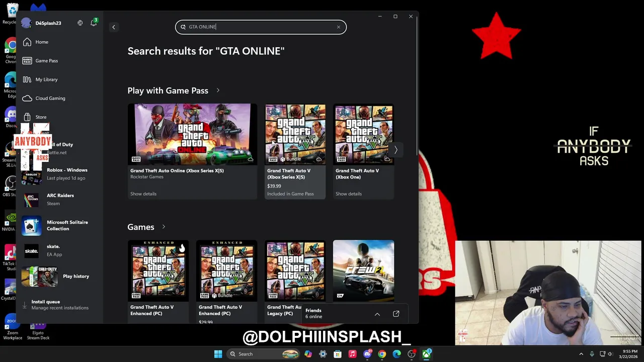Show details for Grand Theft Auto Online
The image size is (644, 362).
pyautogui.click(x=143, y=194)
